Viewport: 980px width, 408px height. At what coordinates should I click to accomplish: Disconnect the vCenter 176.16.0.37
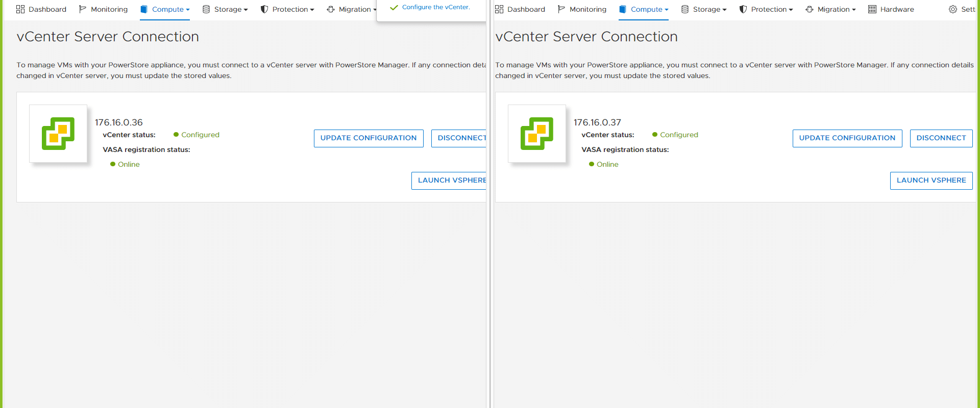941,138
